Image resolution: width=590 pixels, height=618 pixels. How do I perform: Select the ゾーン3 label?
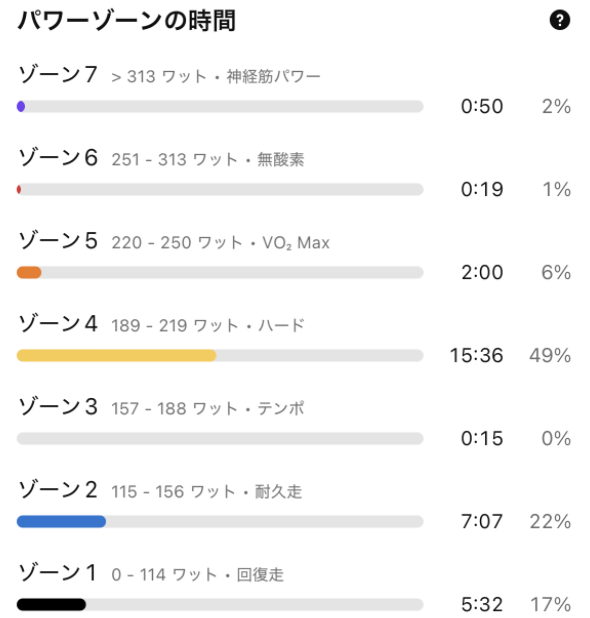tap(58, 407)
